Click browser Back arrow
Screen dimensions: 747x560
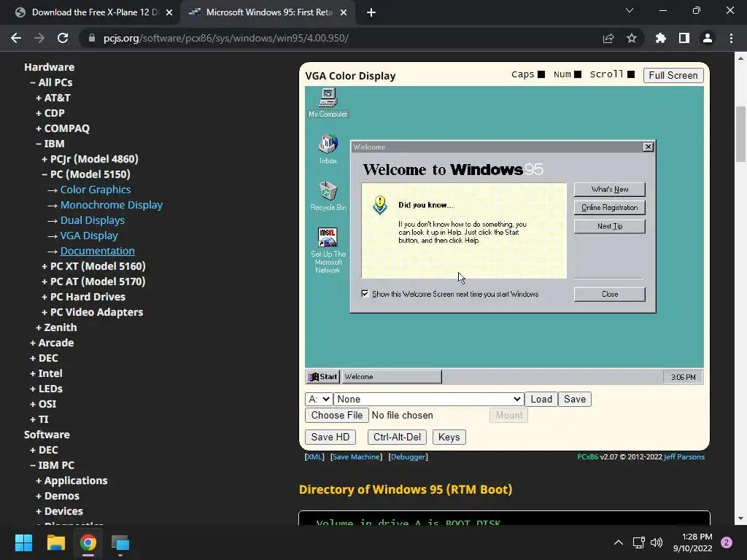(16, 38)
